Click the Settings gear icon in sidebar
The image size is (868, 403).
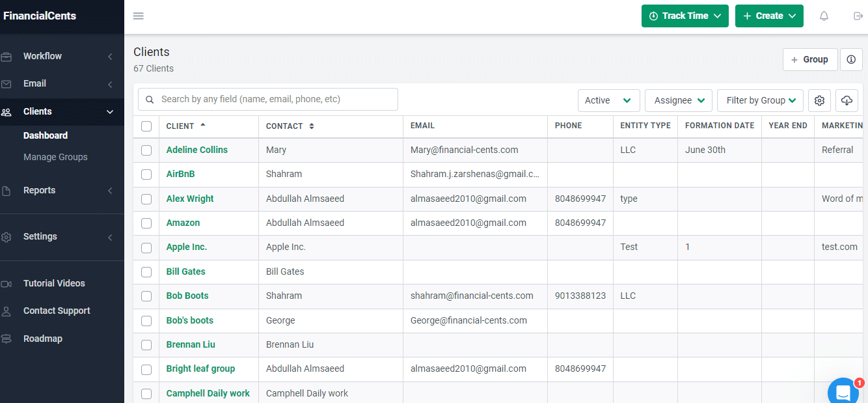[x=7, y=237]
